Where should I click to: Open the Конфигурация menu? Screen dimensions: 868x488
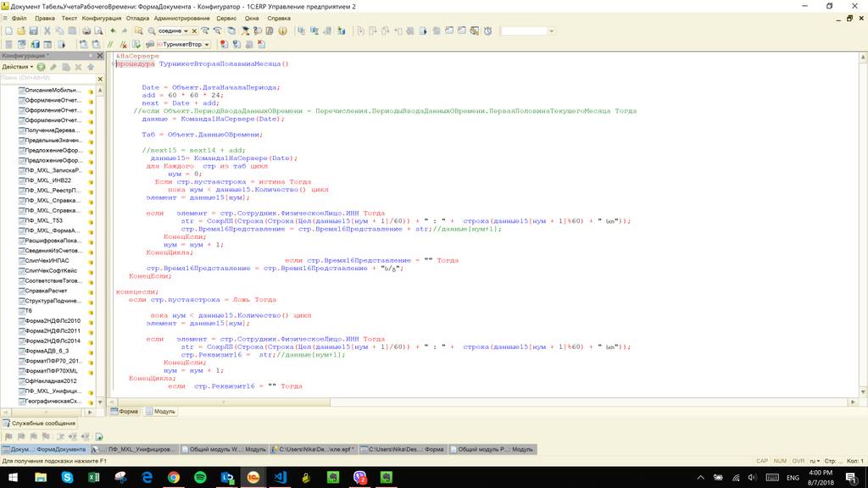102,19
